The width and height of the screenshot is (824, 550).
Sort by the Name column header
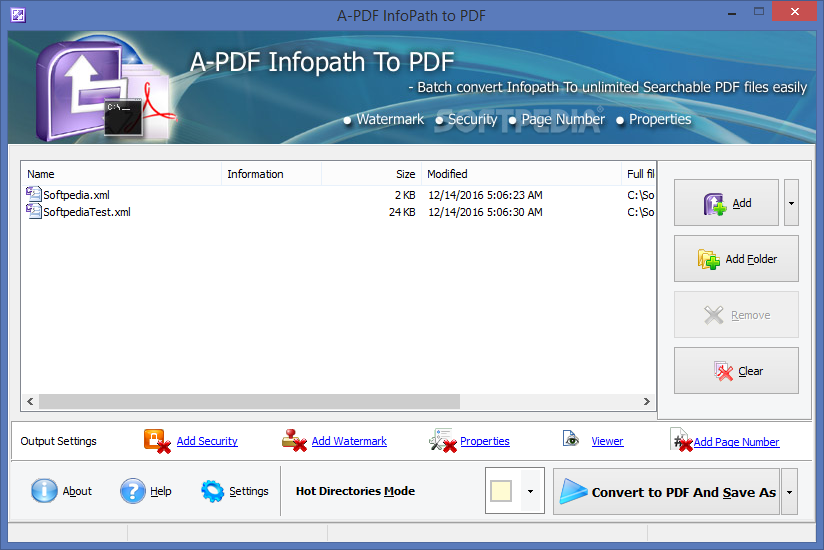[x=121, y=174]
